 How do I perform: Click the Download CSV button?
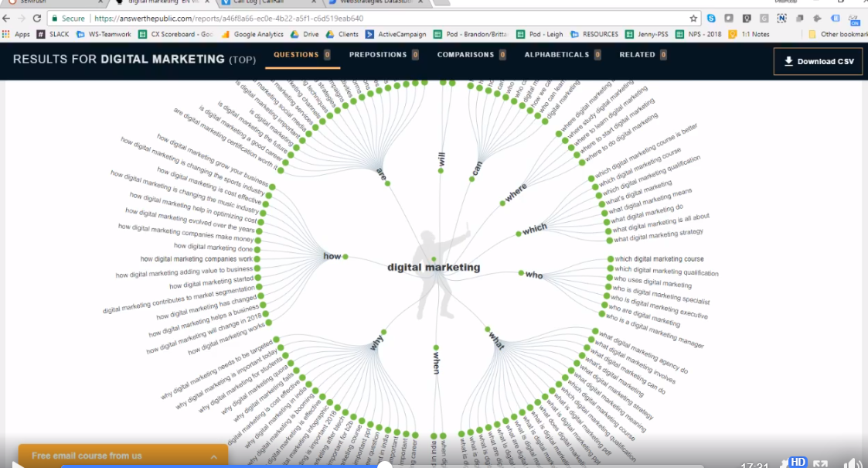819,61
